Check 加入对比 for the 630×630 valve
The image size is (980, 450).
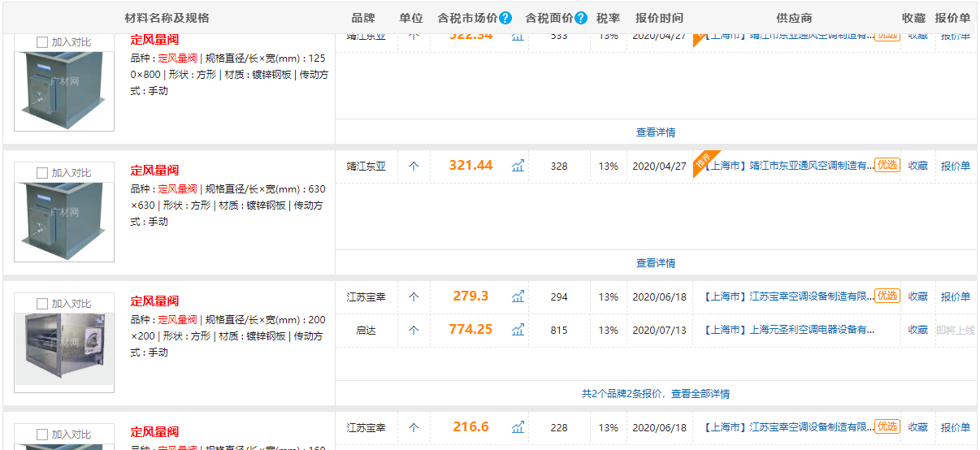(42, 173)
